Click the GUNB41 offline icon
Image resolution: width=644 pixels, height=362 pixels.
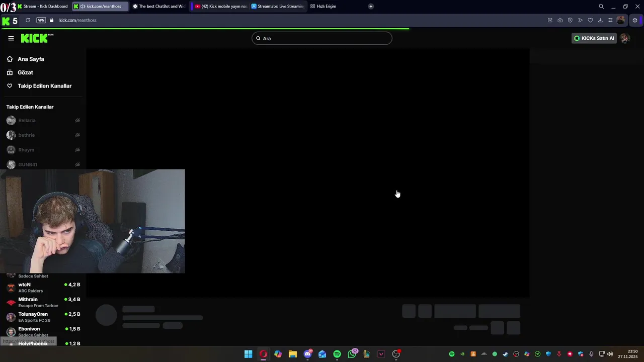coord(77,164)
